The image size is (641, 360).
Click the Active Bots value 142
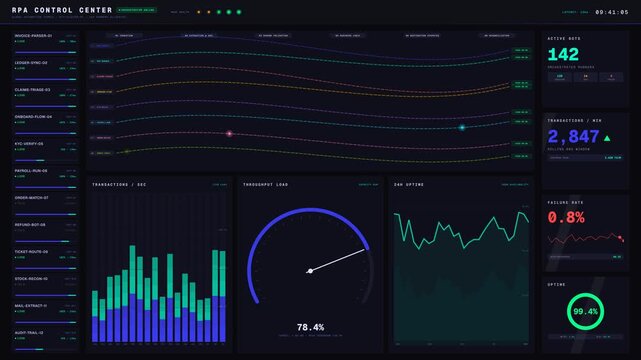click(563, 54)
